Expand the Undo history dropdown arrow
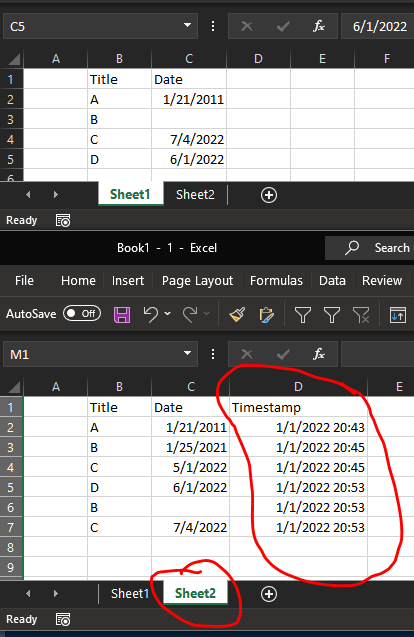The width and height of the screenshot is (414, 637). point(167,314)
